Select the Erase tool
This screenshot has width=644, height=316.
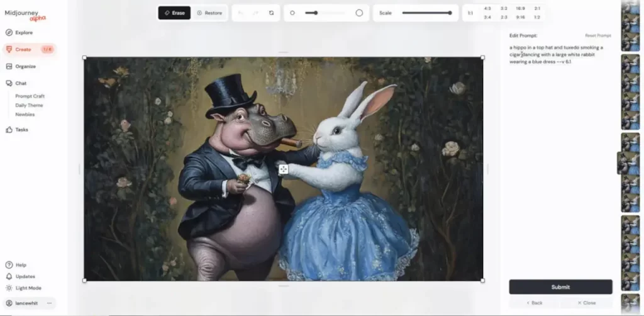[x=174, y=13]
